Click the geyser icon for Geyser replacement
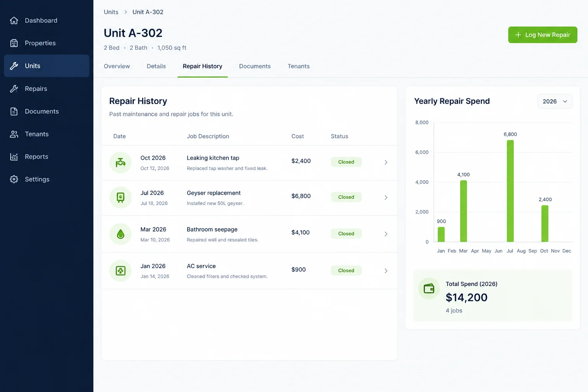The image size is (588, 392). click(x=121, y=198)
